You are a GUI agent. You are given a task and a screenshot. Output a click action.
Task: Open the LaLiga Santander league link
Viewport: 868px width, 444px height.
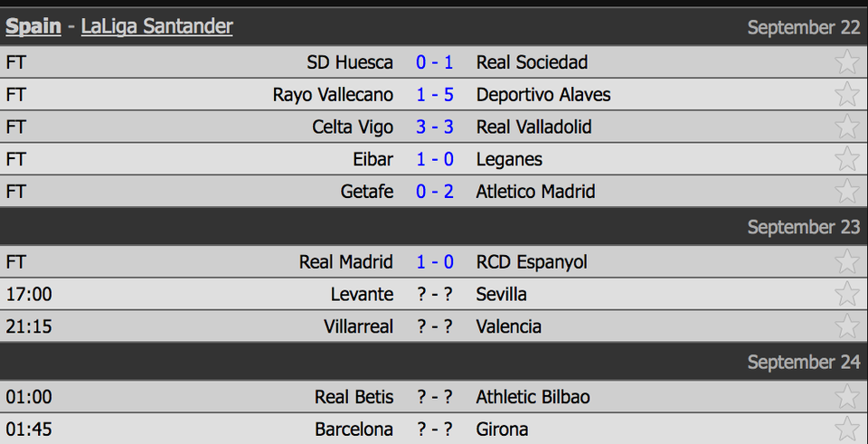tap(156, 27)
